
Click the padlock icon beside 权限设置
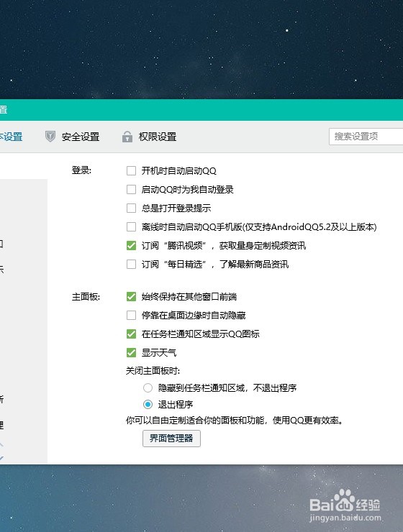(x=127, y=137)
